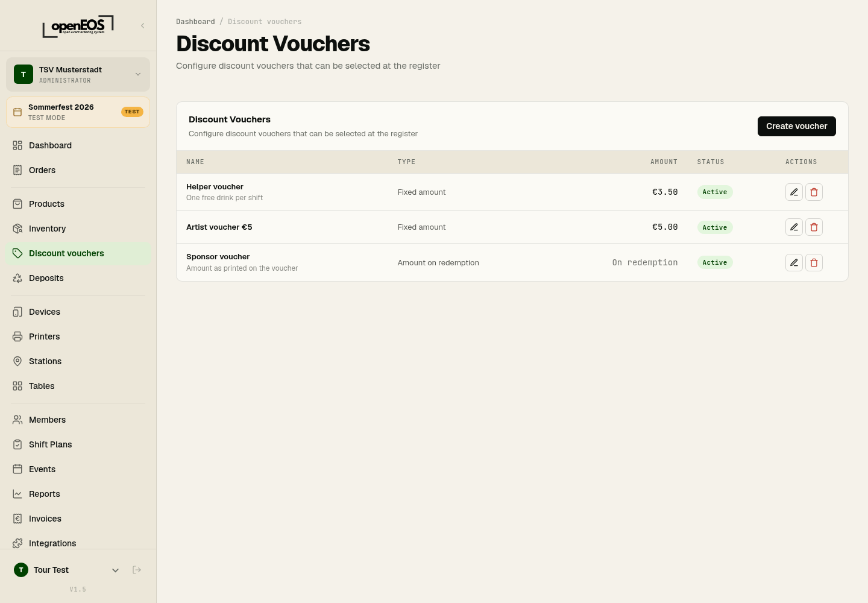Delete the Sponsor voucher
This screenshot has width=868, height=603.
point(814,262)
